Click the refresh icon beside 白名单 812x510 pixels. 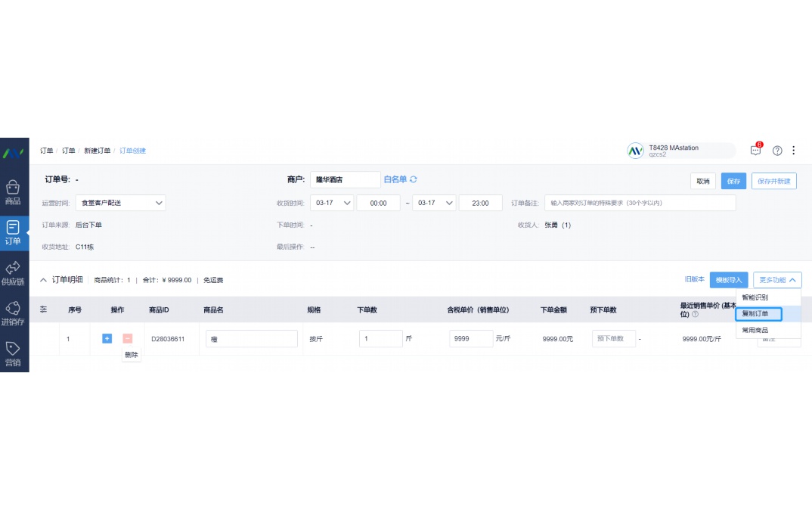(x=414, y=179)
